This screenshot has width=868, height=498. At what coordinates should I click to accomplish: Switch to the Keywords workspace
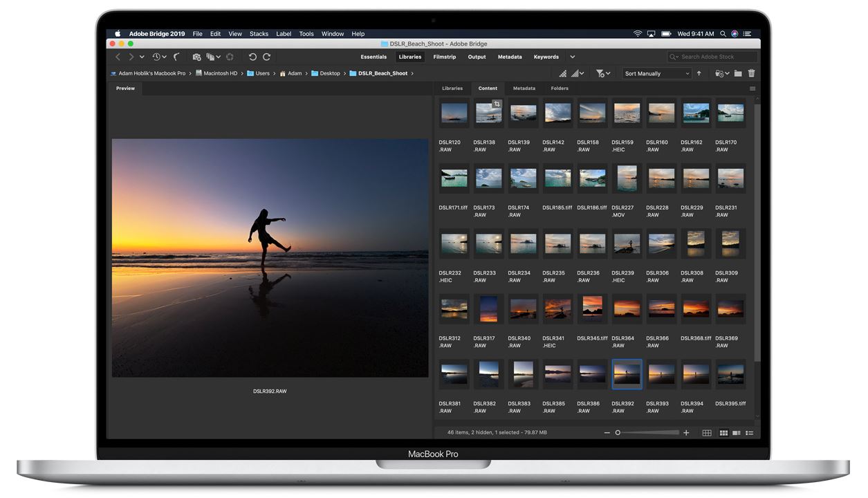point(546,57)
